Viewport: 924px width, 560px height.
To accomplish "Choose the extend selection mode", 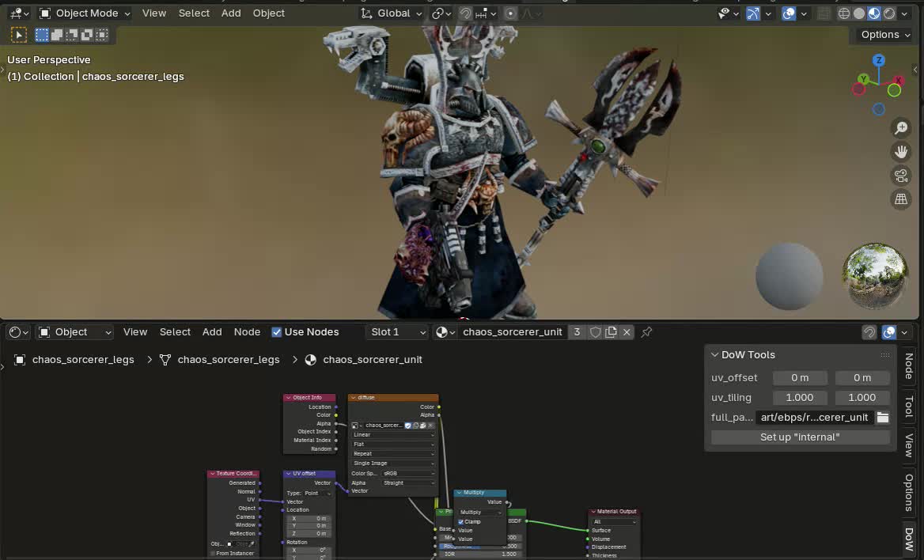I will coord(57,36).
